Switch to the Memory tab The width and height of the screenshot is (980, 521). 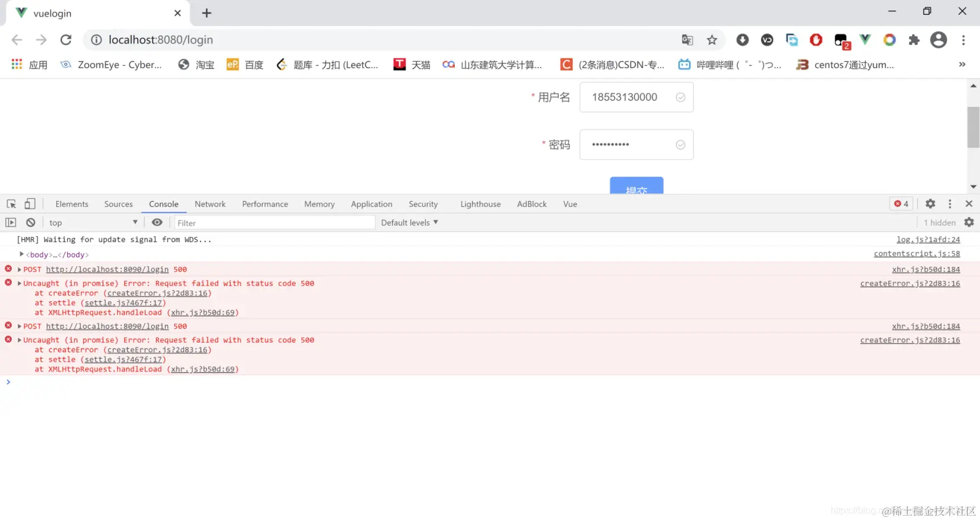click(320, 204)
